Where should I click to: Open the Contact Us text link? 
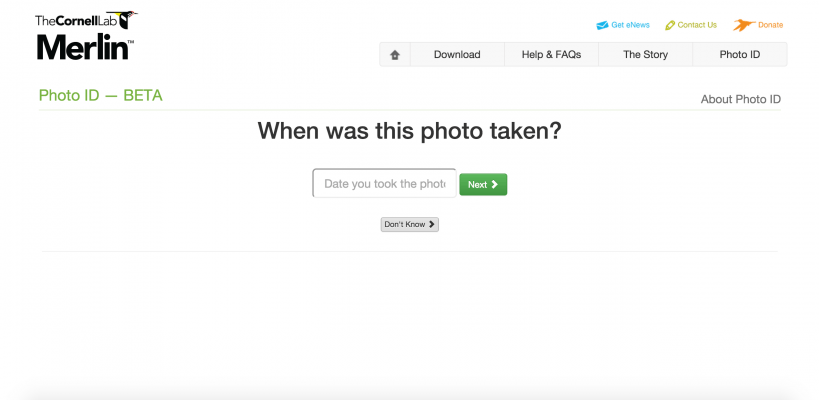pyautogui.click(x=697, y=25)
